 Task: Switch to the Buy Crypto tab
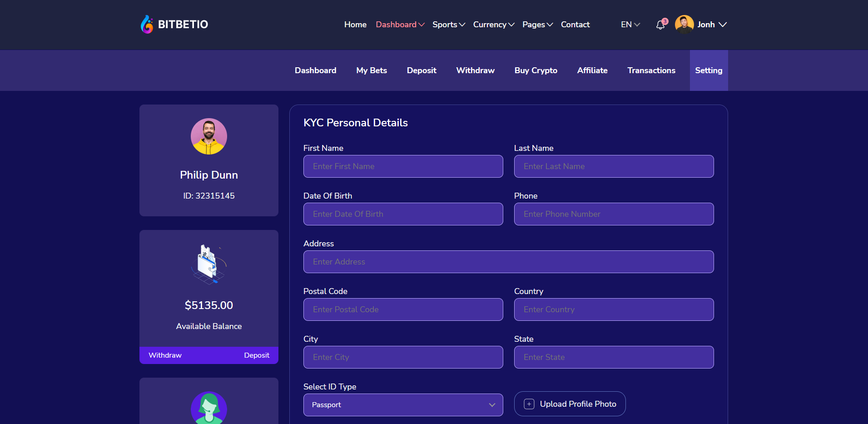coord(536,70)
